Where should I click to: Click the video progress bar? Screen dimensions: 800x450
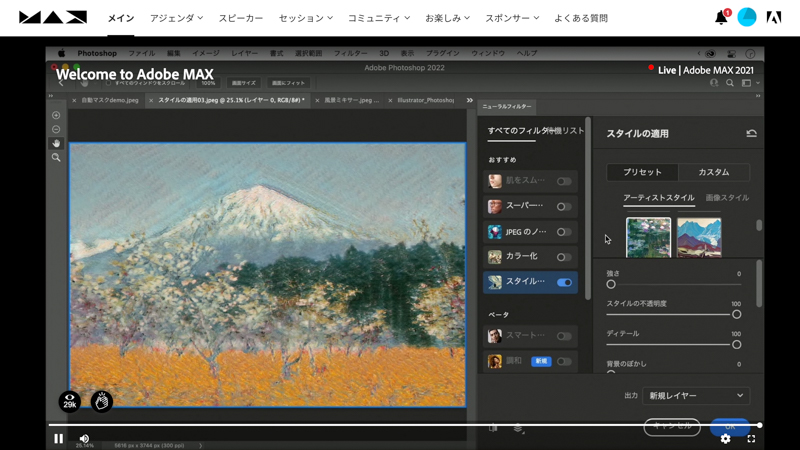tap(404, 425)
